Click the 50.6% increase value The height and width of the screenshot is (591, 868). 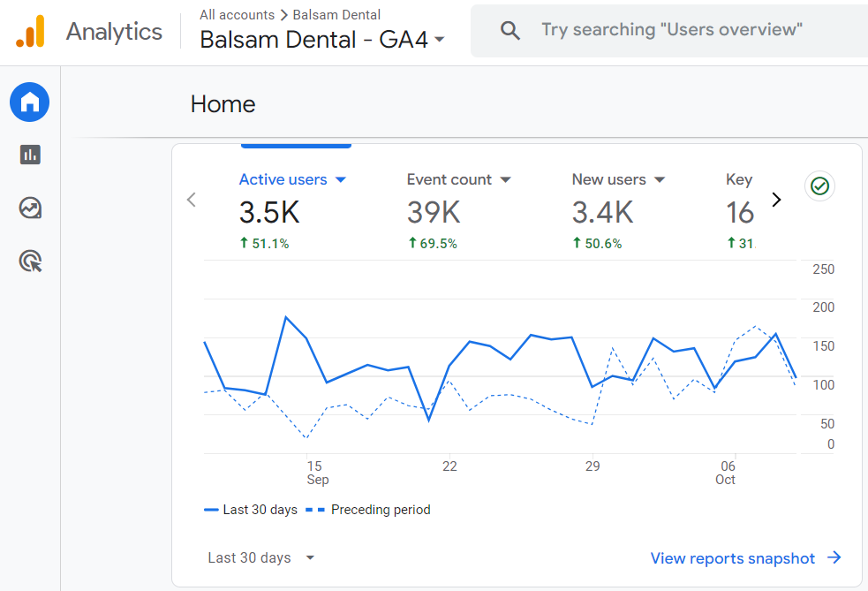click(x=597, y=243)
